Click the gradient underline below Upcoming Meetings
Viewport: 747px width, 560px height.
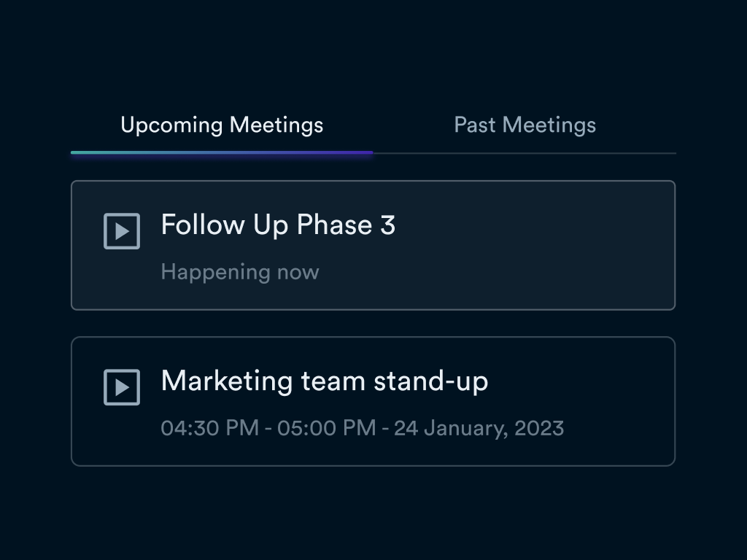point(222,152)
